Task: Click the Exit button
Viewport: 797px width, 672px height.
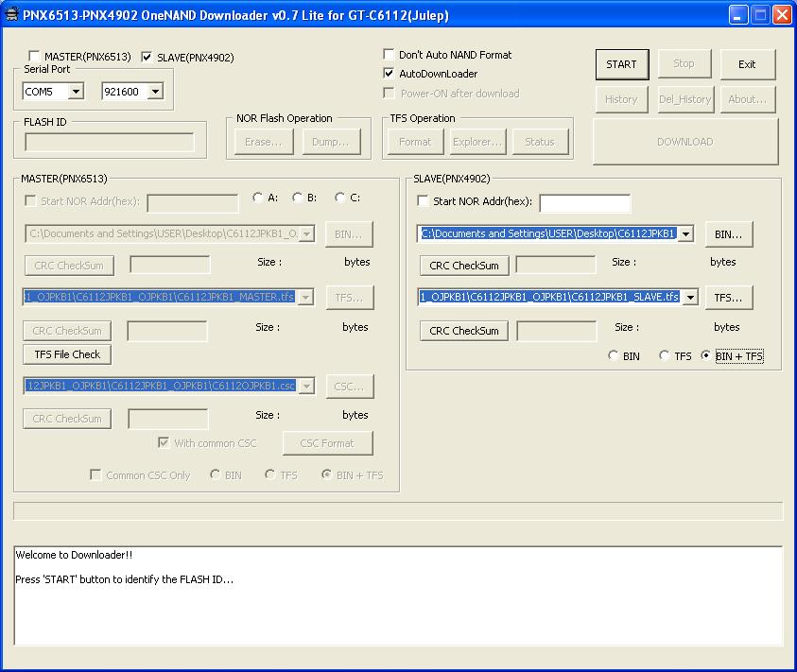Action: pyautogui.click(x=747, y=64)
